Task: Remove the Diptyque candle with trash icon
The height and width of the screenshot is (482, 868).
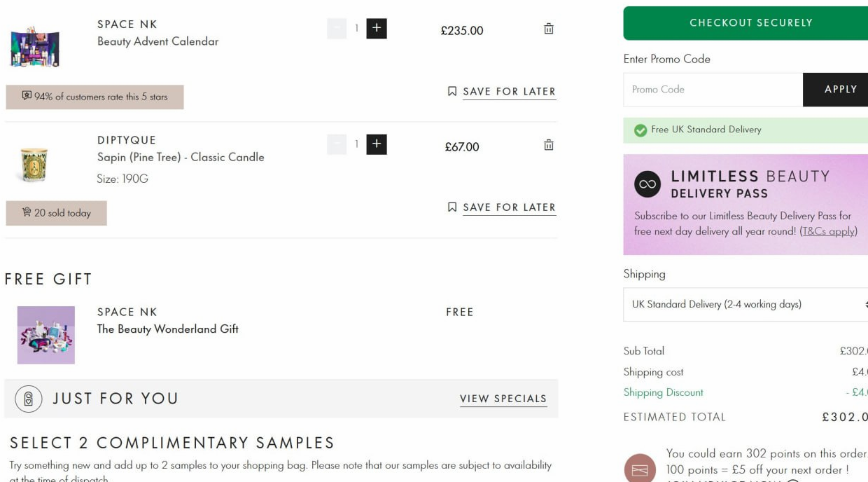Action: tap(549, 145)
